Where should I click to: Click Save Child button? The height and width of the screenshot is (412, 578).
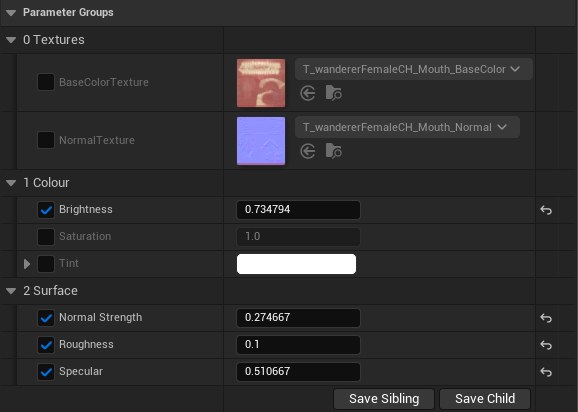coord(485,399)
